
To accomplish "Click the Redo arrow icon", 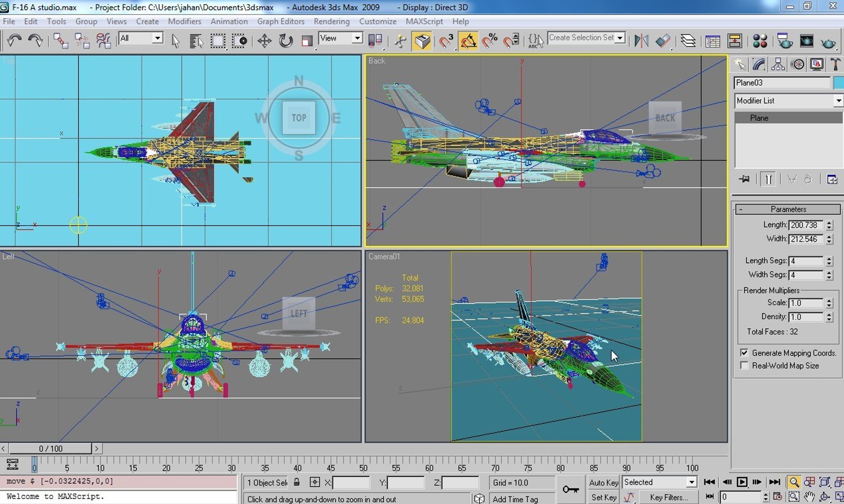I will 35,41.
